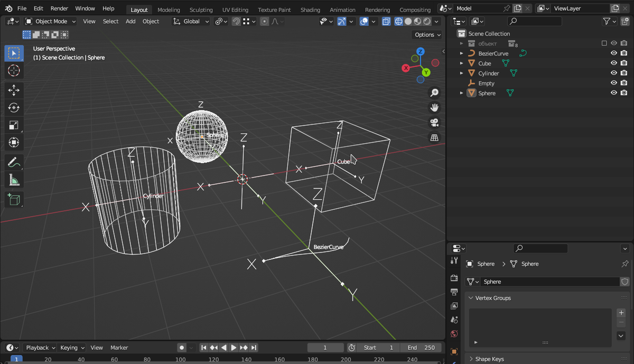
Task: Switch to the Sculpting workspace tab
Action: (x=201, y=10)
